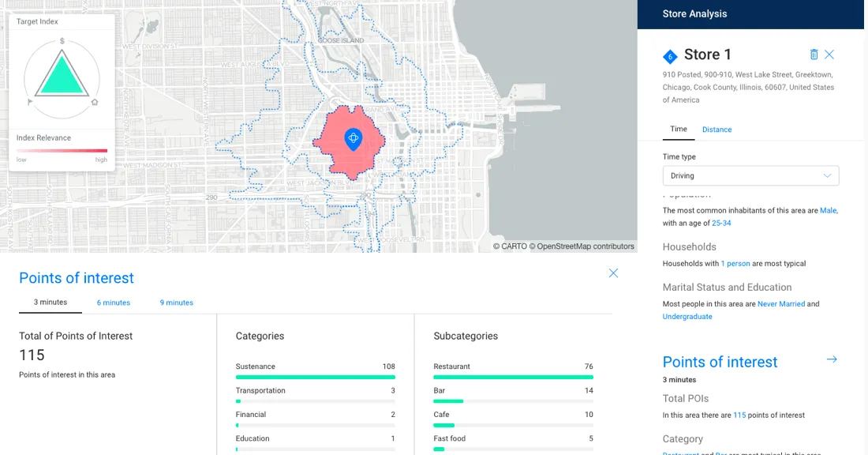Click the Store 1 marker on the map
Image resolution: width=868 pixels, height=455 pixels.
click(x=353, y=139)
